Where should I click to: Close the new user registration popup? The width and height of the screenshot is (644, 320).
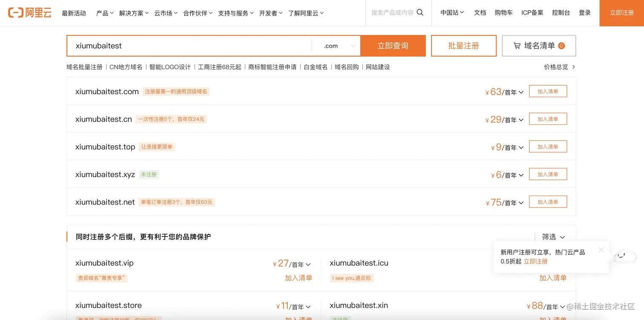pos(601,250)
